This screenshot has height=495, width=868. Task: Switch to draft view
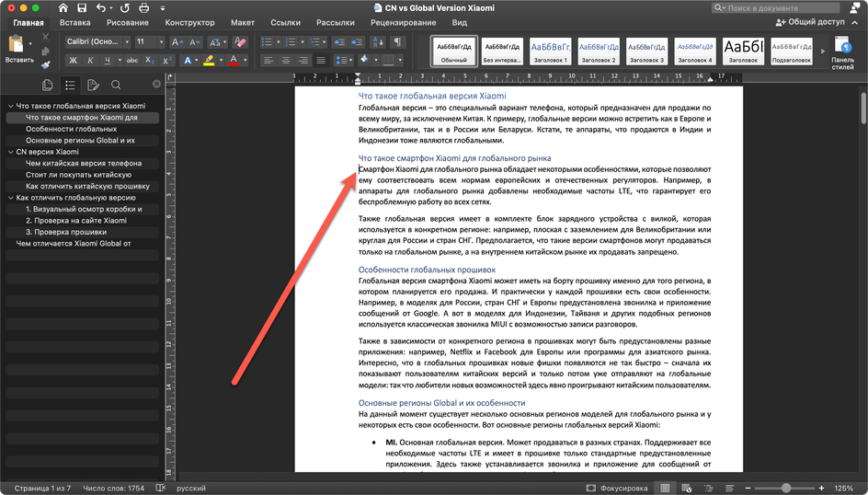click(729, 488)
